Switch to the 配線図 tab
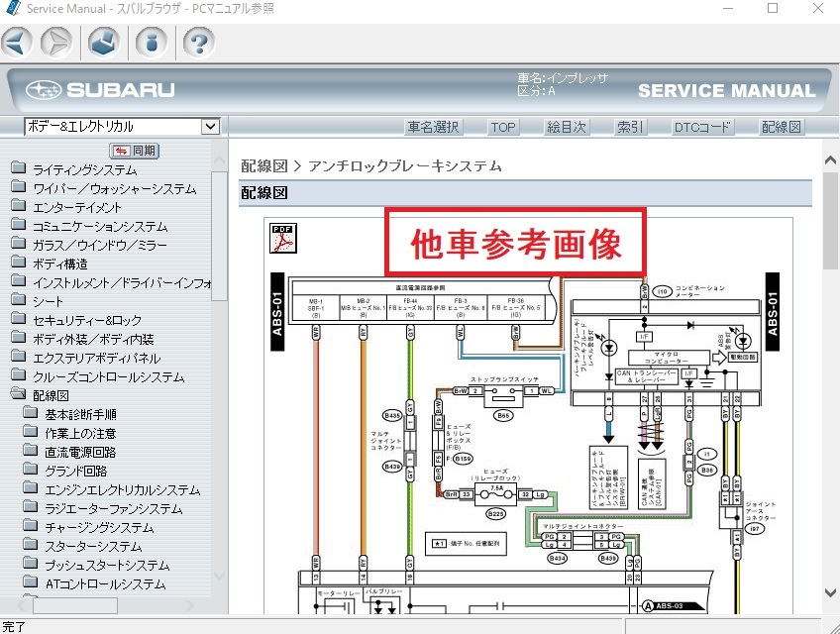The width and height of the screenshot is (840, 634). click(x=782, y=127)
